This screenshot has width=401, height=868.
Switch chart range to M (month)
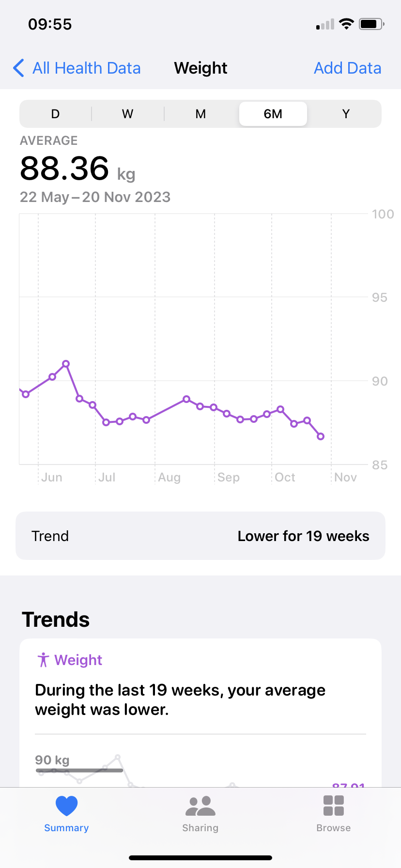click(200, 114)
